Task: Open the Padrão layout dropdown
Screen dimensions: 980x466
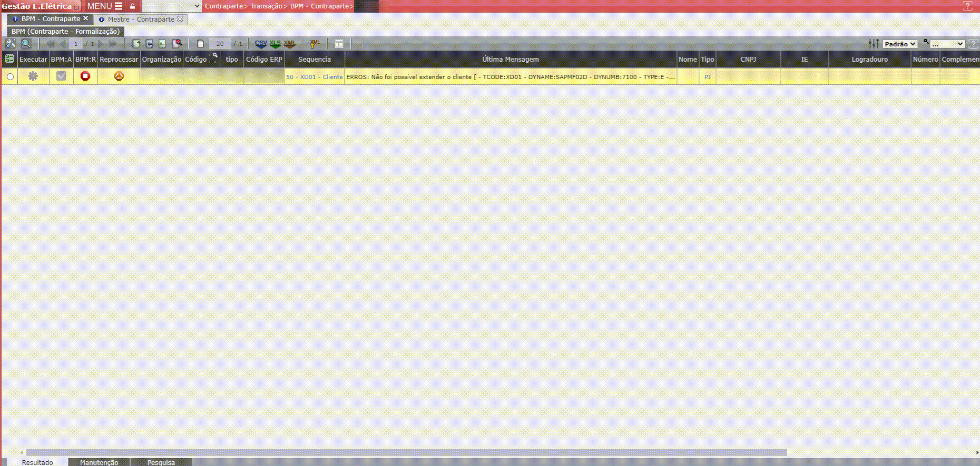Action: pos(900,44)
